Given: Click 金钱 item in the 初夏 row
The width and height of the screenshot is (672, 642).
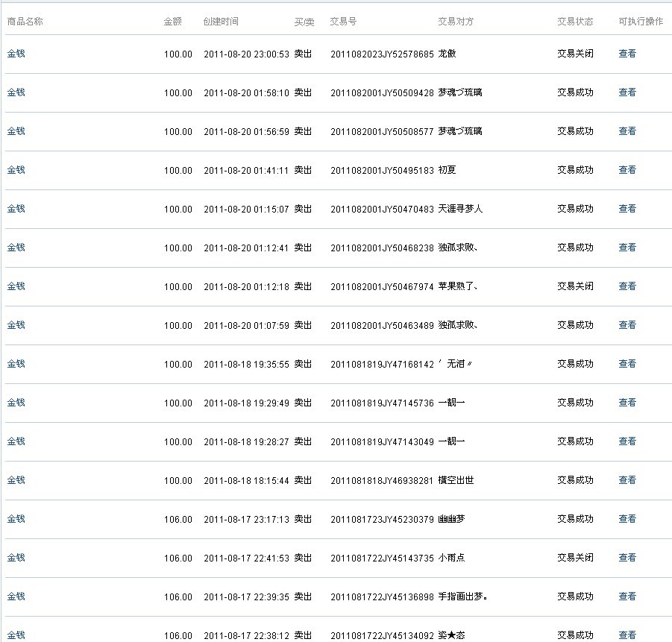Looking at the screenshot, I should [16, 170].
